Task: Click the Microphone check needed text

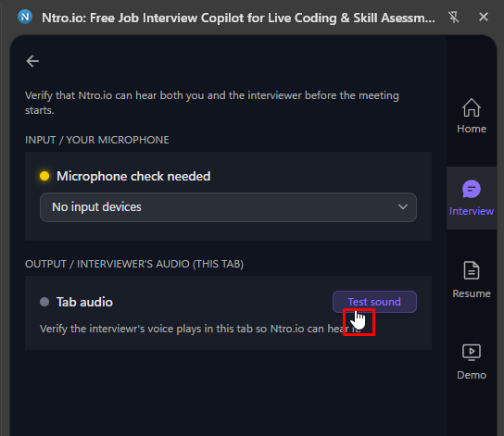Action: (133, 176)
